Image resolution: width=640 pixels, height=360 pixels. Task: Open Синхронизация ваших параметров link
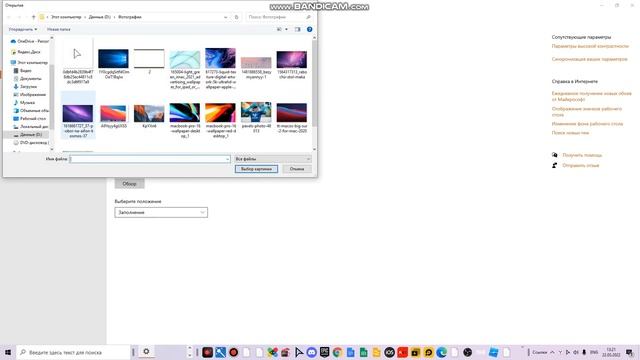tap(589, 59)
